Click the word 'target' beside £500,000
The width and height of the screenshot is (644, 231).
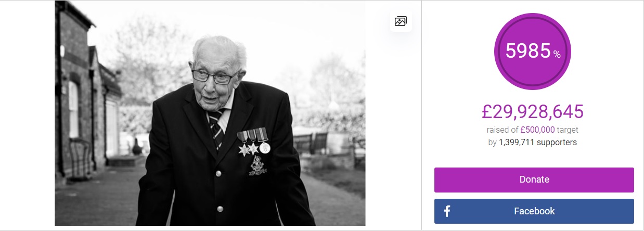pyautogui.click(x=568, y=130)
